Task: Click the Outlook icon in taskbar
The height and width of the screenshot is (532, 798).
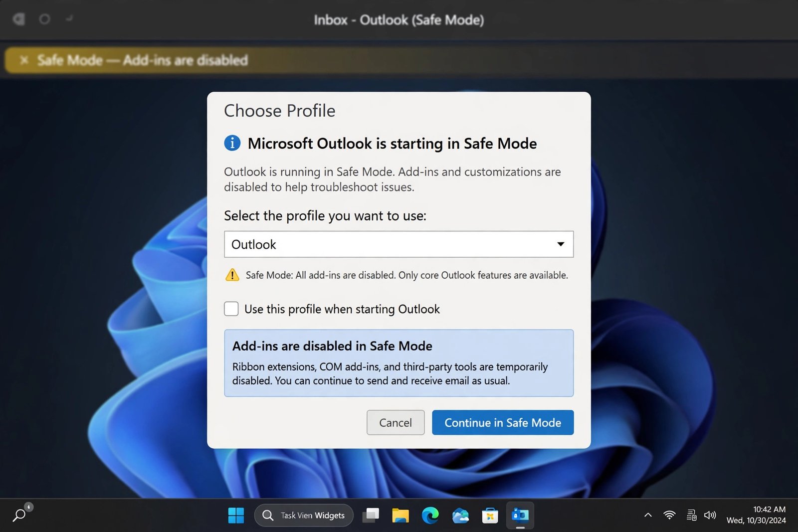Action: click(520, 515)
